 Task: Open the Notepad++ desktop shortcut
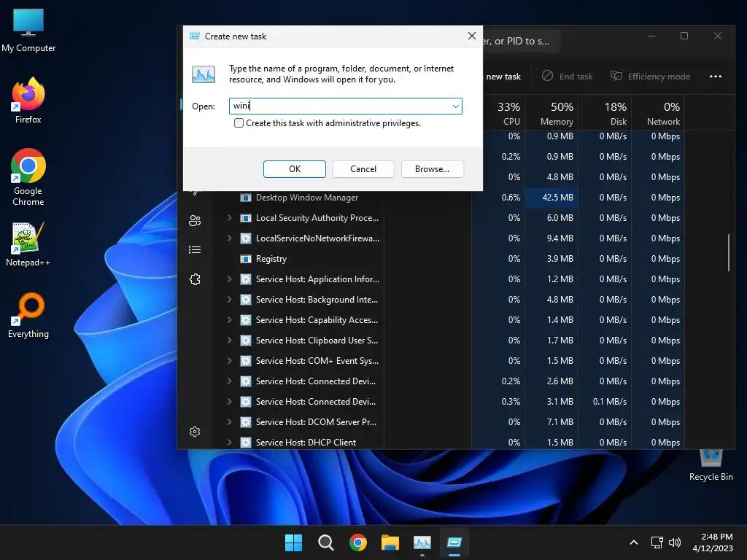coord(28,244)
